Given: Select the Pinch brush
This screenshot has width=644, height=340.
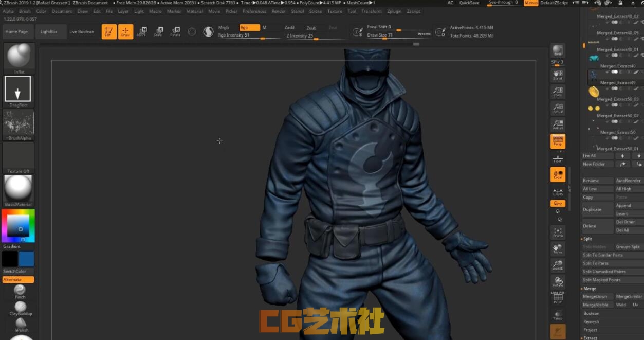Looking at the screenshot, I should pyautogui.click(x=21, y=292).
